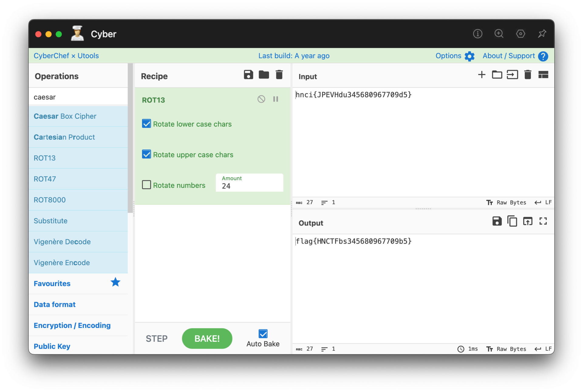Open file as input
Screen dimensions: 583x392
coord(512,75)
